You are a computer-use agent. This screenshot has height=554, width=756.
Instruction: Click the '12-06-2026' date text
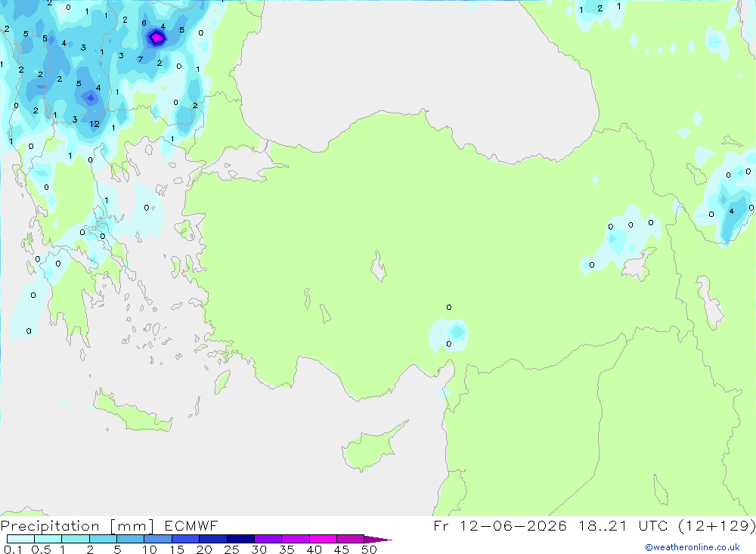513,525
